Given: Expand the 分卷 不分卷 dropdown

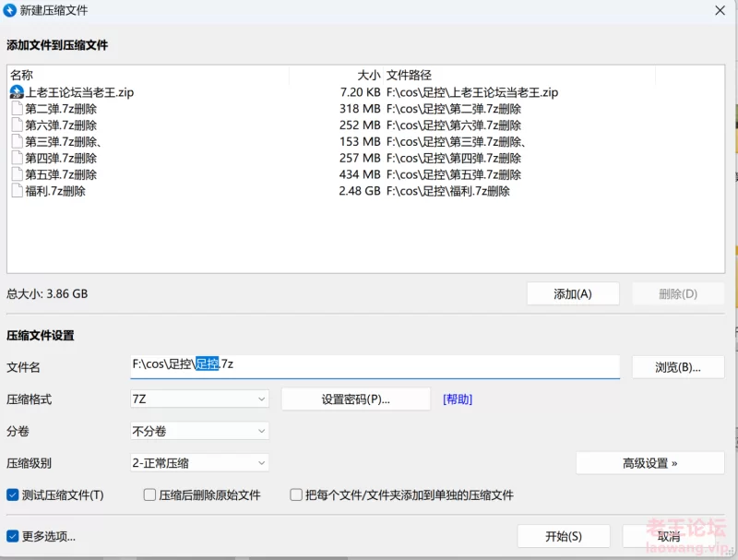Looking at the screenshot, I should [199, 431].
